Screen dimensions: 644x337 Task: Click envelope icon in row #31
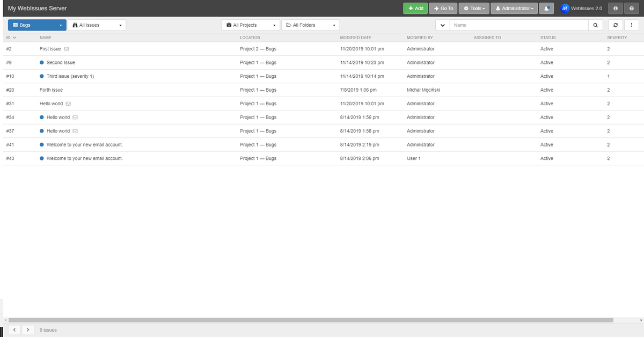pyautogui.click(x=69, y=104)
